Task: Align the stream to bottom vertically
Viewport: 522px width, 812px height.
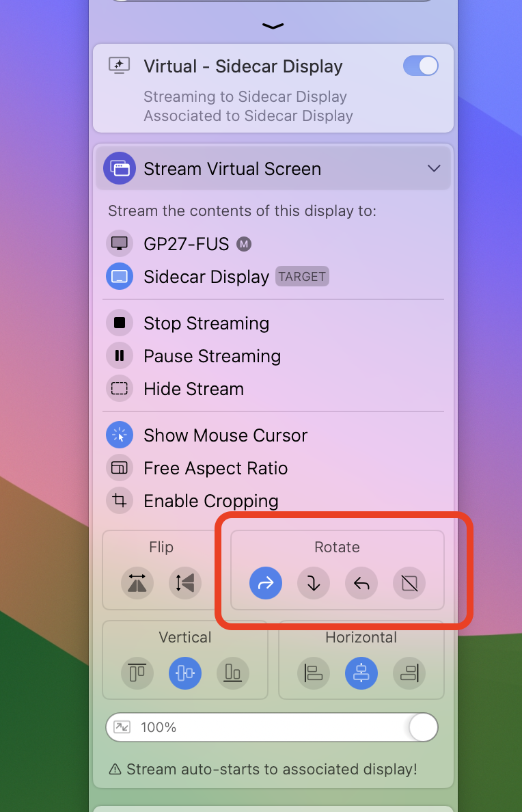Action: [233, 673]
